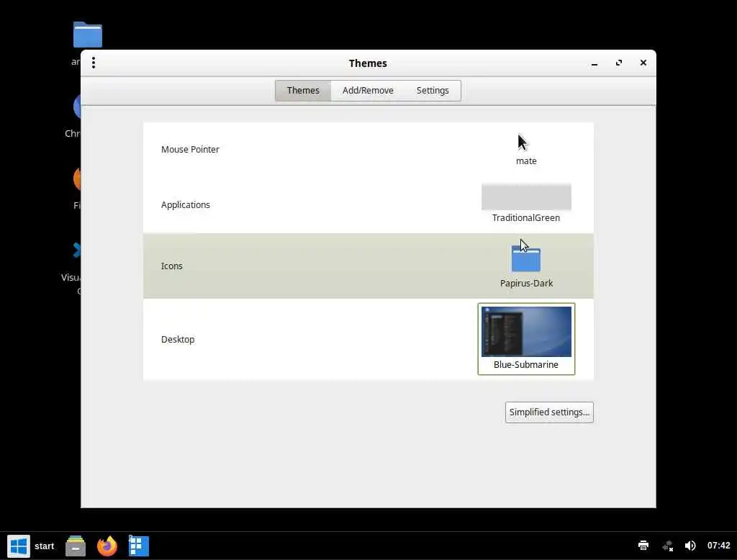Select the blue folder on the desktop
This screenshot has height=560, width=737.
point(87,35)
